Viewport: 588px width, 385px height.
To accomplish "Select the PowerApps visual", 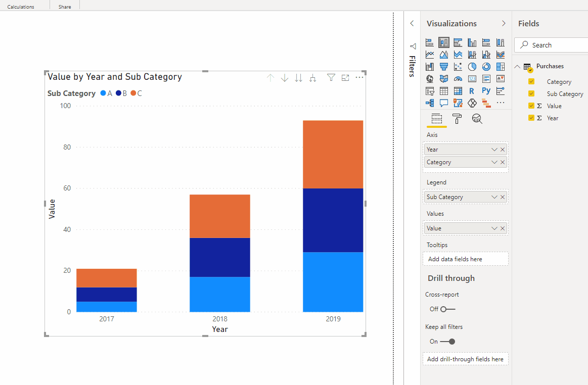I will coord(472,103).
